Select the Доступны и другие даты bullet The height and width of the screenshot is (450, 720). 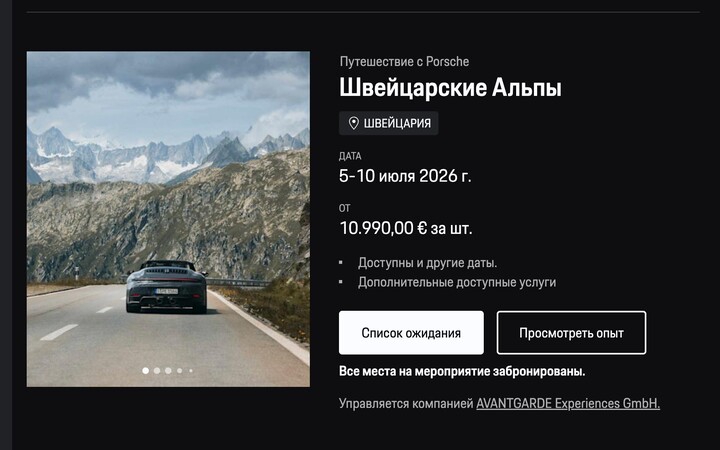pos(428,263)
